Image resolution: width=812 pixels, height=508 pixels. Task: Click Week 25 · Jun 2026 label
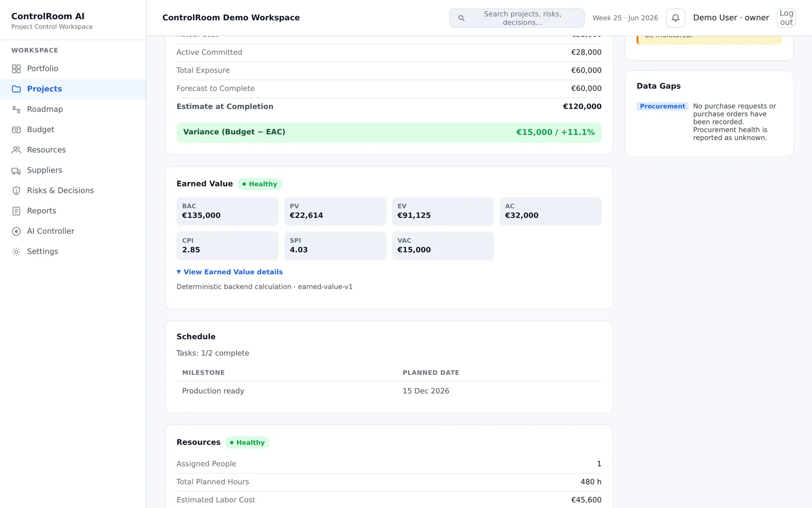625,18
